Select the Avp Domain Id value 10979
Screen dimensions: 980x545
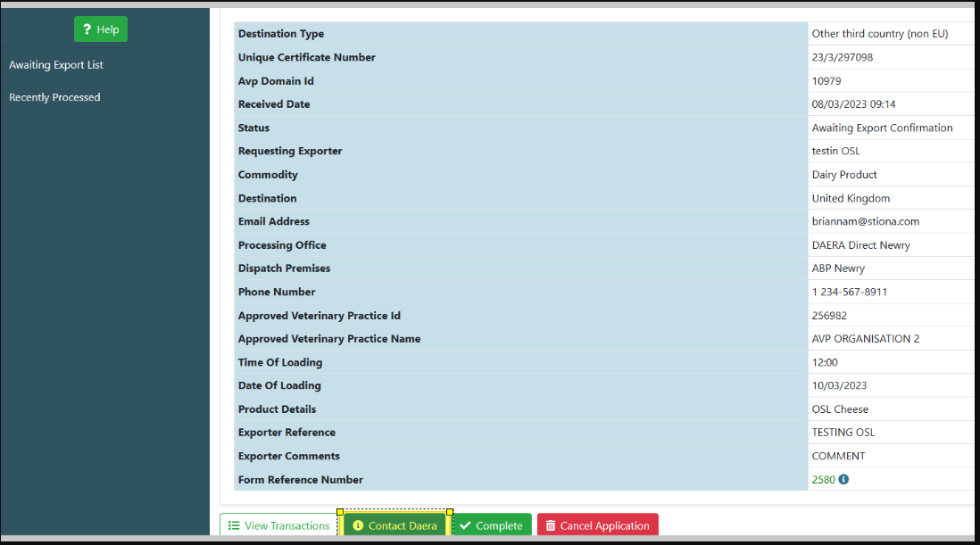(826, 81)
